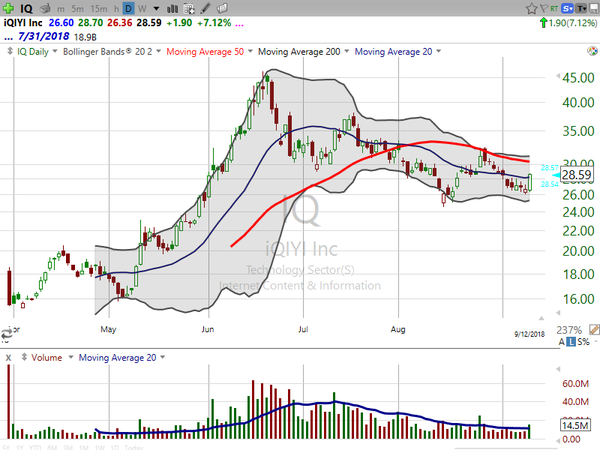Switch to the 5m time frame
Image resolution: width=600 pixels, height=450 pixels.
click(x=77, y=8)
